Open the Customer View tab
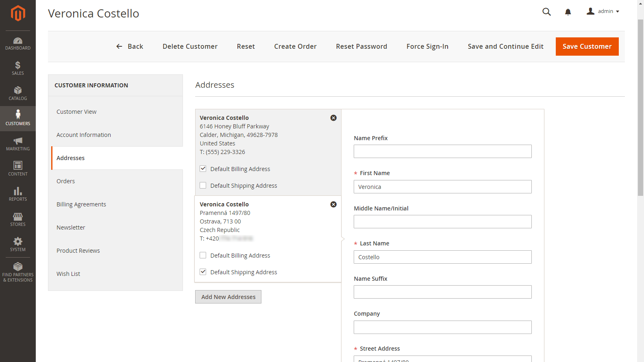The width and height of the screenshot is (644, 362). coord(117,112)
